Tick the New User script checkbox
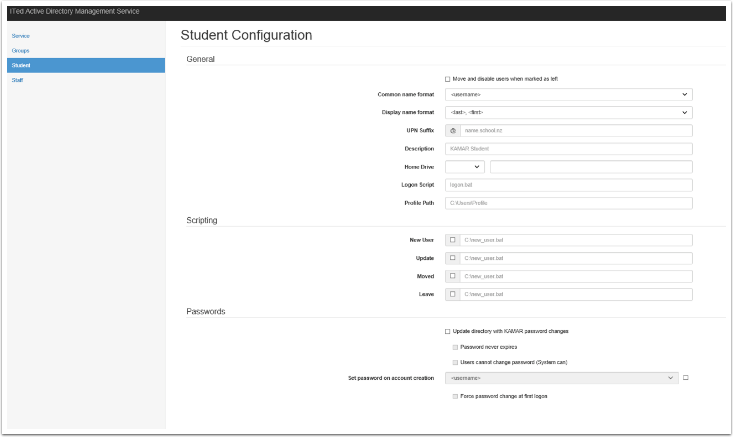The image size is (733, 437). pos(453,240)
